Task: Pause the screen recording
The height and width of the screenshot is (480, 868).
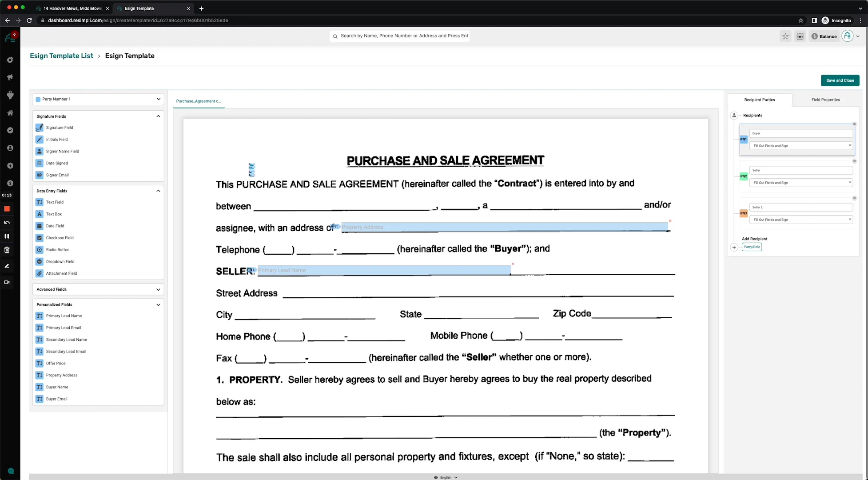Action: [x=7, y=236]
